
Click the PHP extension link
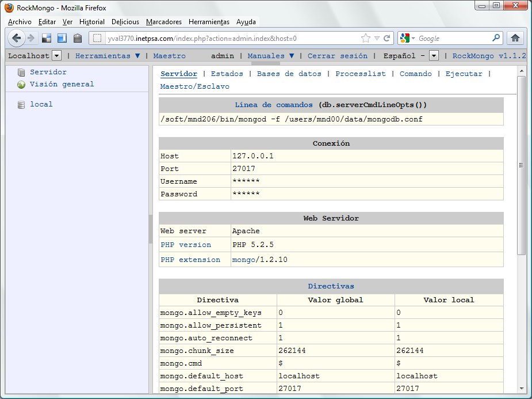[190, 260]
